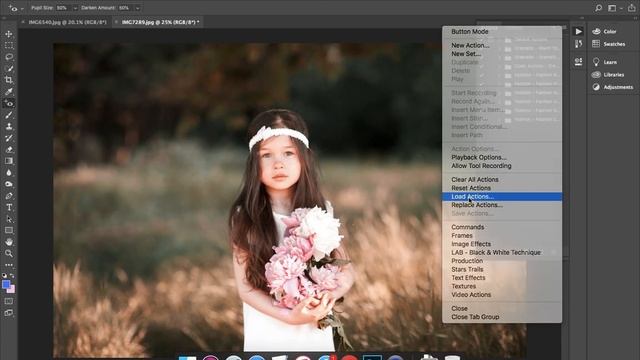Select the History Brush tool
Screen dimensions: 640x360
[9, 138]
